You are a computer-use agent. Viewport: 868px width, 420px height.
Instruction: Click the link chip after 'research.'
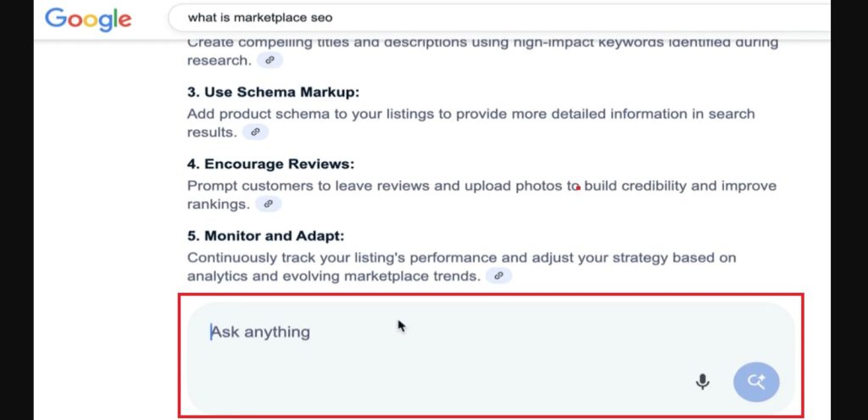270,60
